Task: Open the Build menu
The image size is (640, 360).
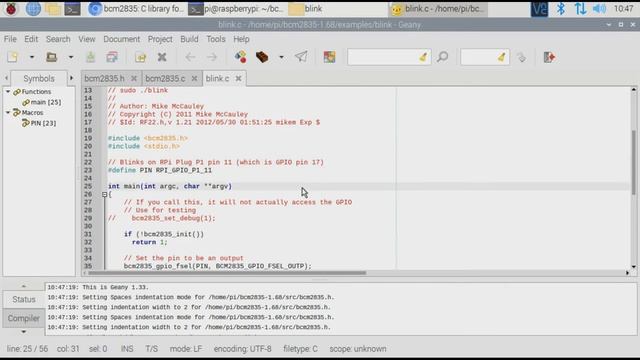Action: click(x=189, y=39)
